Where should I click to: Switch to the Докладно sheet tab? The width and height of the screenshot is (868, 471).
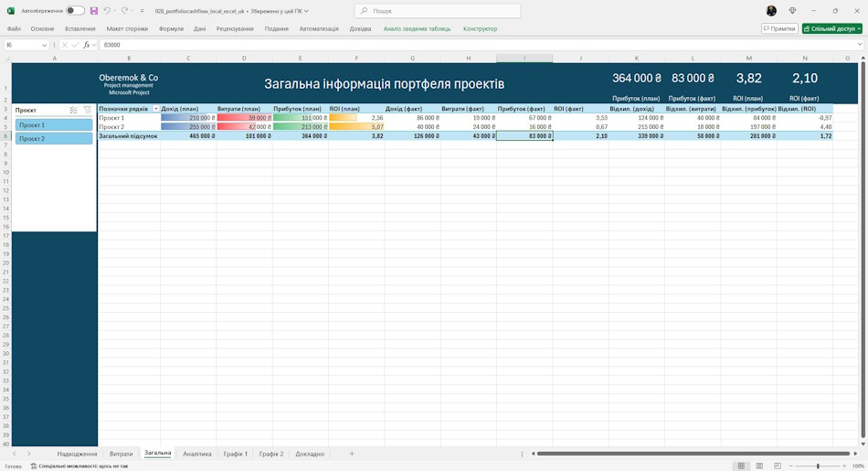(310, 454)
